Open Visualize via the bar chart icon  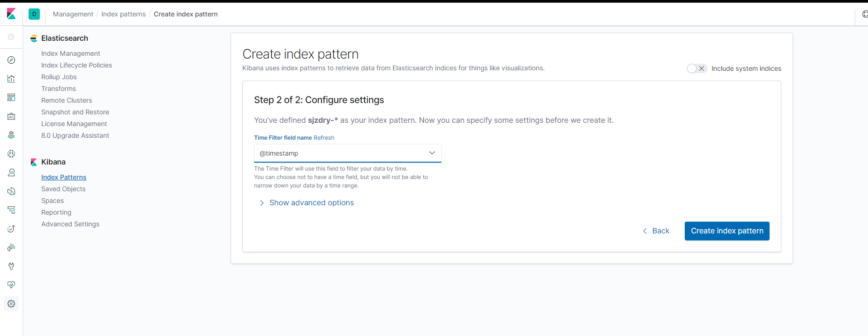pos(11,79)
